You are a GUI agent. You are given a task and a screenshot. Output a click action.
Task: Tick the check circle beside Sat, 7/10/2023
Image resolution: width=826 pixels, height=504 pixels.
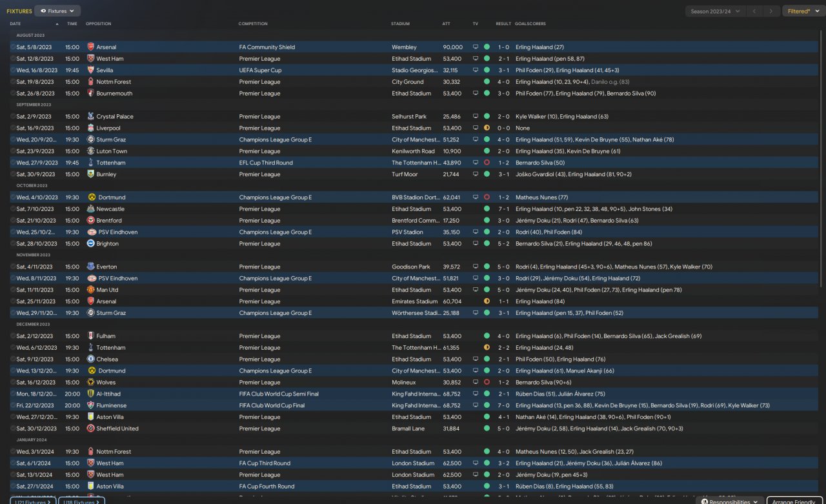coord(13,209)
